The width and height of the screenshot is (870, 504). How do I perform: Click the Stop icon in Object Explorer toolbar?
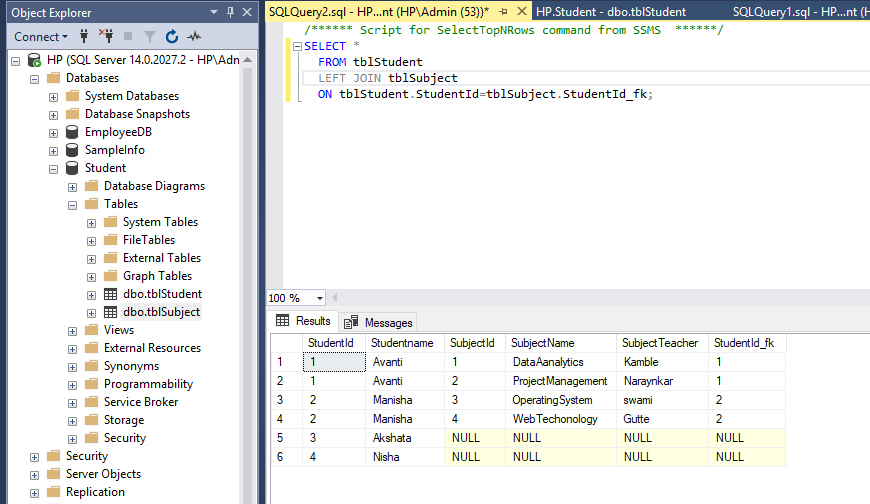(x=128, y=37)
